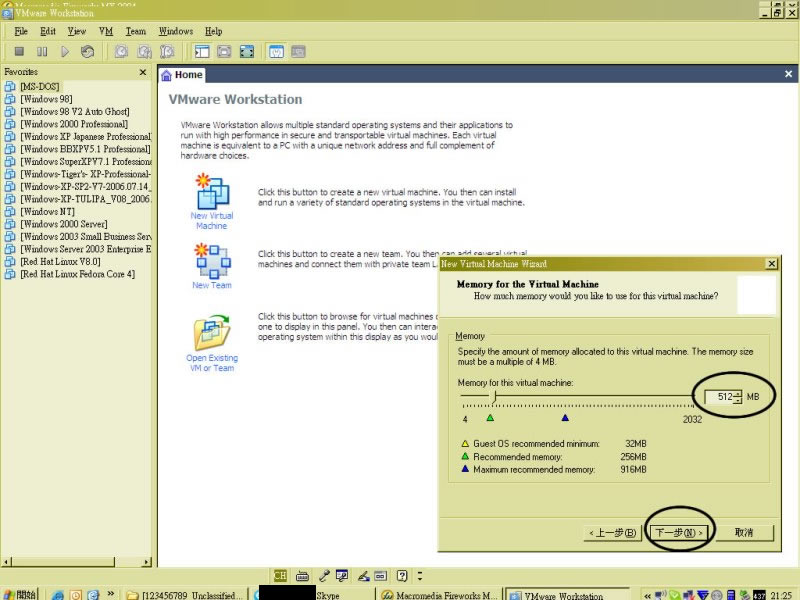This screenshot has height=600, width=800.
Task: Close the New Virtual Machine Wizard dialog
Action: click(x=771, y=264)
